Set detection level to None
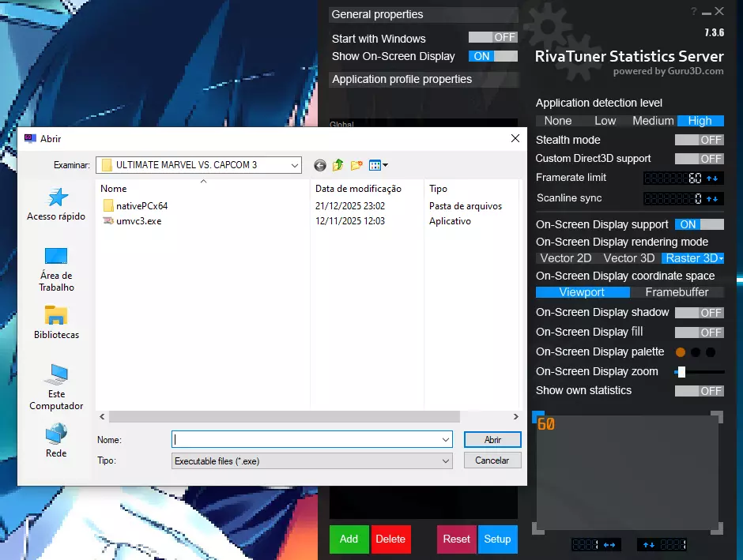743x560 pixels. [558, 121]
